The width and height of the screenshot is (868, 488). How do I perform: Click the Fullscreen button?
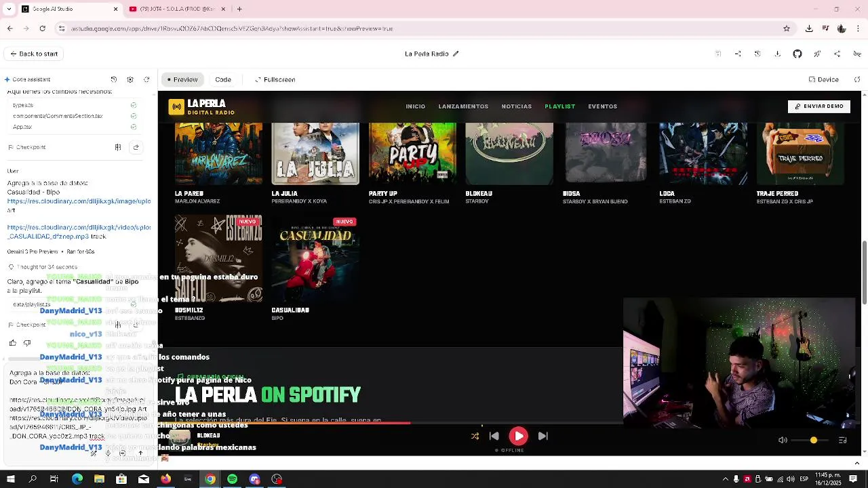pyautogui.click(x=275, y=79)
